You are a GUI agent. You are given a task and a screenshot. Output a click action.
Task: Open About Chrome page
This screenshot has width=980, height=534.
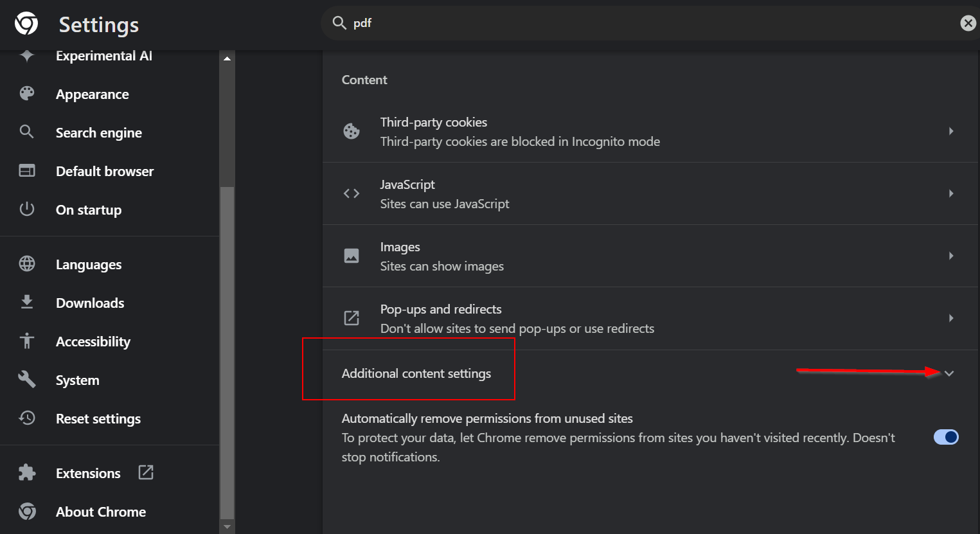(x=101, y=512)
